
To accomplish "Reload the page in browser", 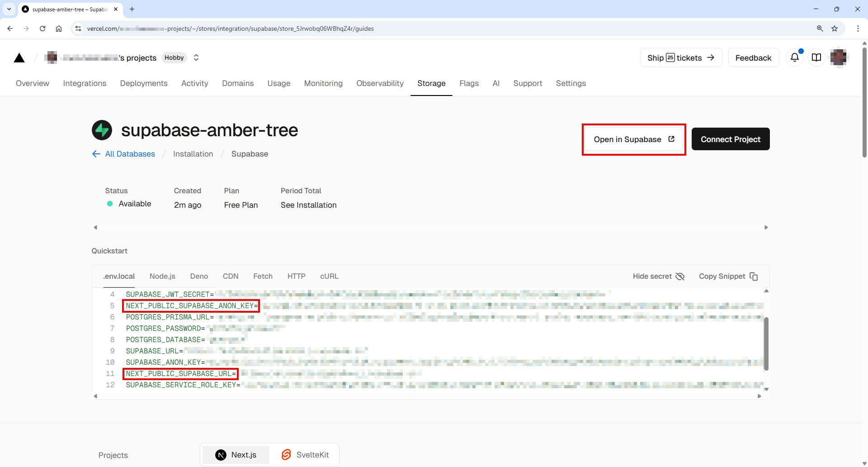I will tap(42, 29).
